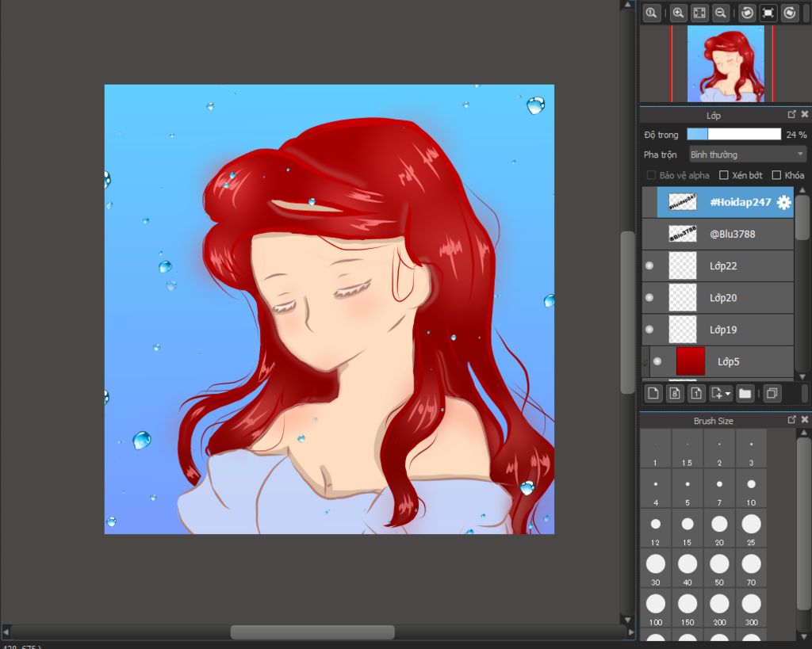The width and height of the screenshot is (812, 649).
Task: Click the red Lớp5 layer thumbnail
Action: (x=691, y=361)
